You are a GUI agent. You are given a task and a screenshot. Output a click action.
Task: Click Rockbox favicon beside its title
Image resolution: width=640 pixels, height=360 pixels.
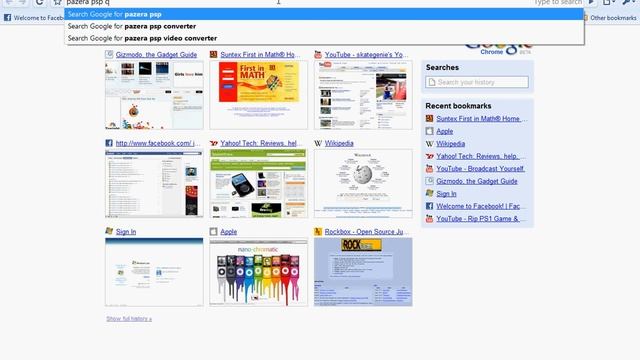(318, 232)
